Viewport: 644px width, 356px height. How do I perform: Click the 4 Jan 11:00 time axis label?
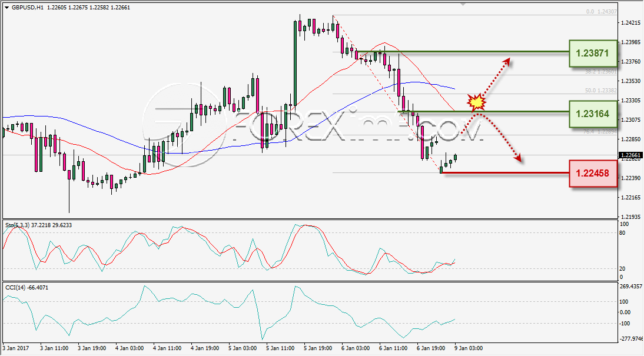click(168, 348)
